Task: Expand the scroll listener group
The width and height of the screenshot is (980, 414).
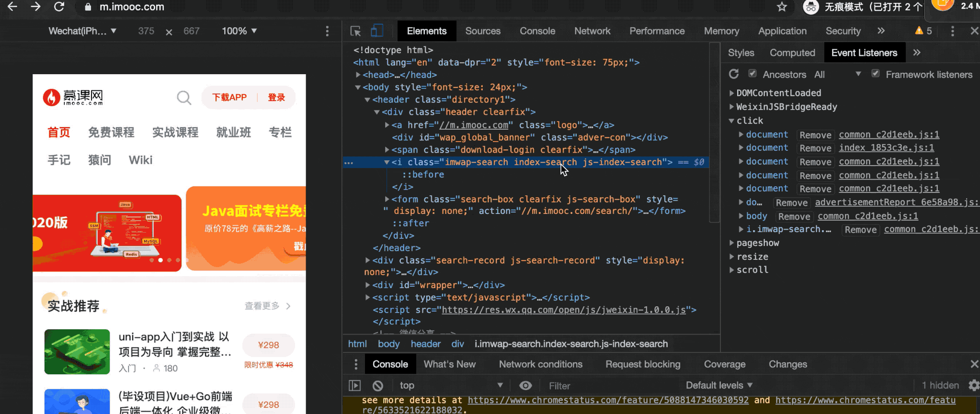Action: [731, 270]
